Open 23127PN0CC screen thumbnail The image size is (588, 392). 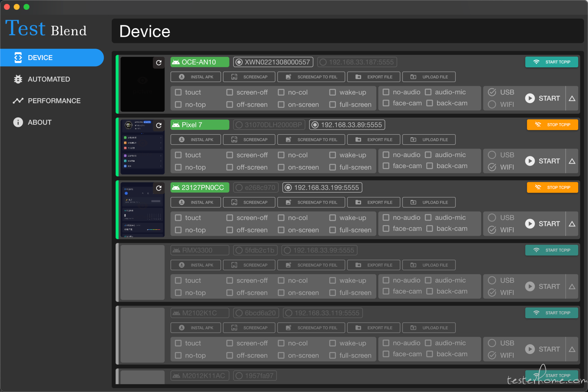point(142,210)
